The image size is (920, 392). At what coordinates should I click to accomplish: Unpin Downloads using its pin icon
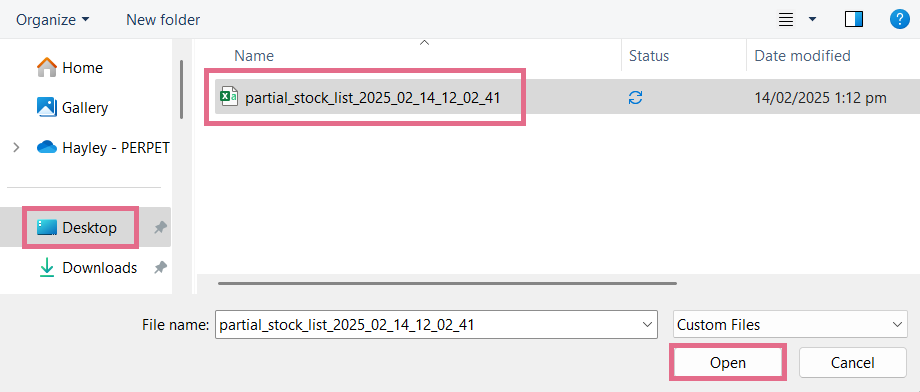tap(160, 268)
